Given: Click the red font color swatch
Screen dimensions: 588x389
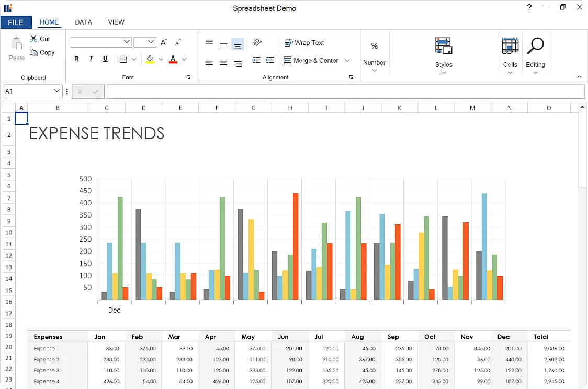Looking at the screenshot, I should click(173, 62).
